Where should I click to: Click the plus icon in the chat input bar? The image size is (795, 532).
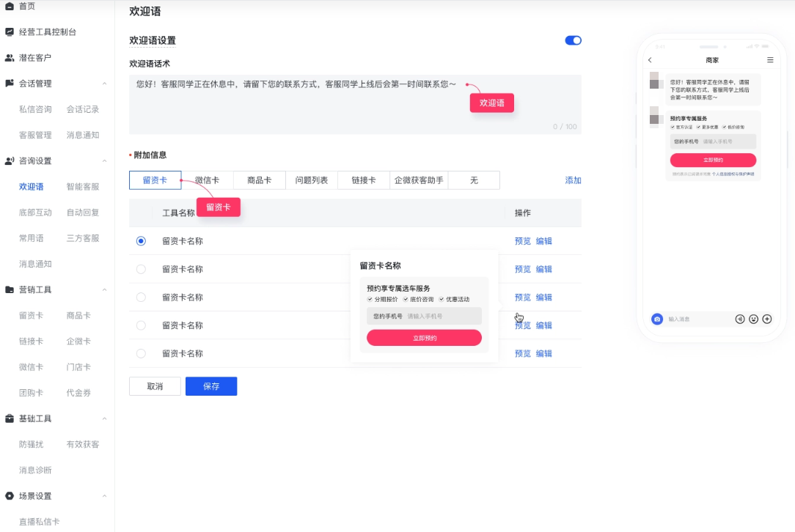(767, 319)
